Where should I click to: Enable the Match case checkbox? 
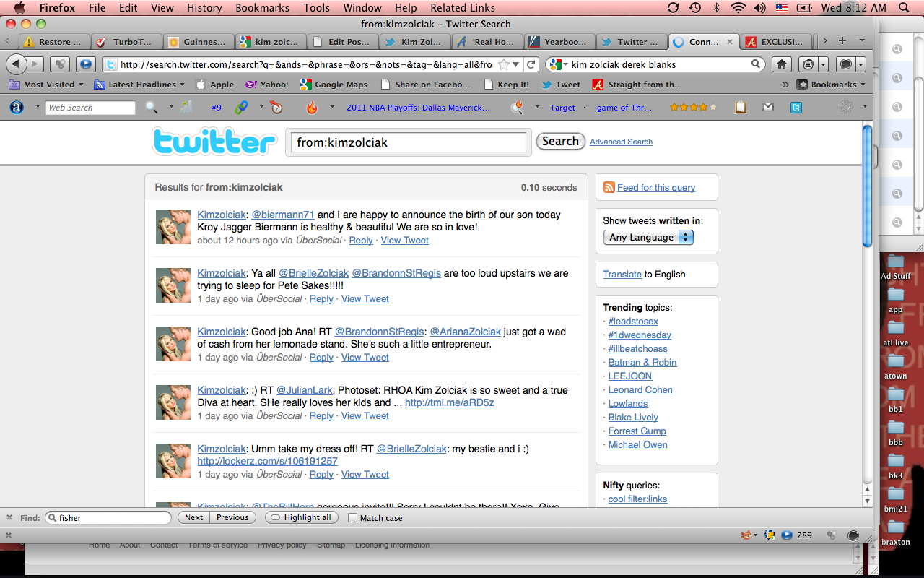pos(352,518)
